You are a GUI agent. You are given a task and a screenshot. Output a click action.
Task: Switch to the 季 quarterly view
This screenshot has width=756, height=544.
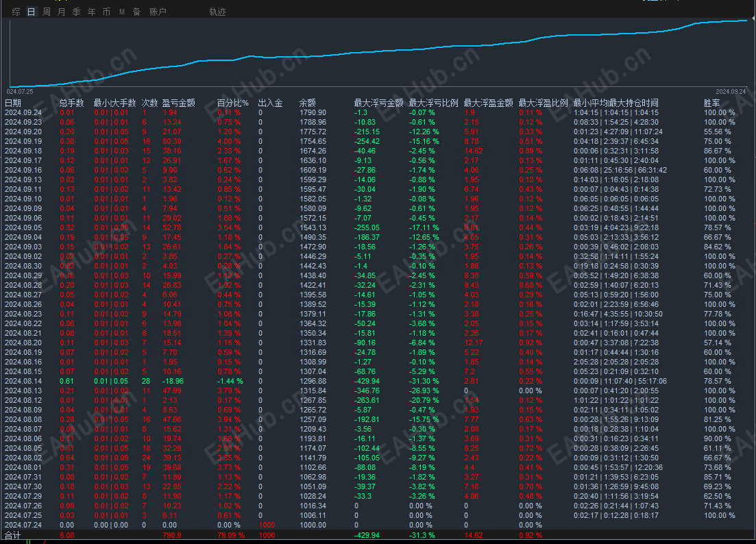76,12
